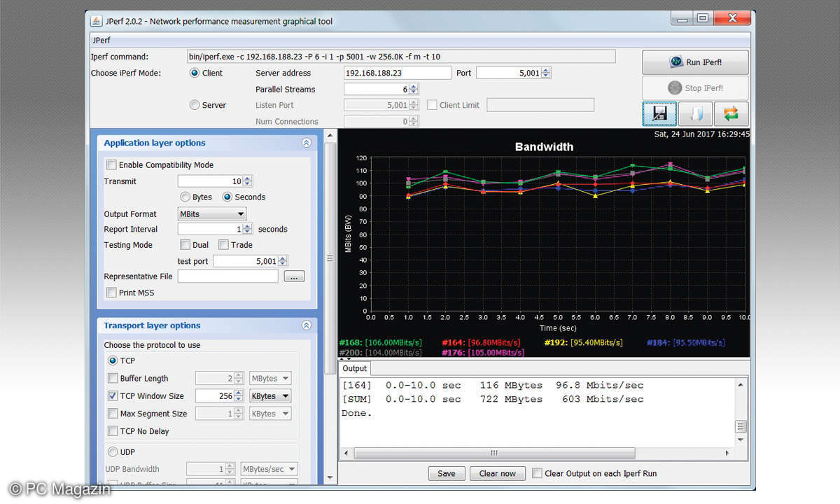Image resolution: width=840 pixels, height=504 pixels.
Task: Collapse the Transport layer options panel
Action: click(306, 325)
